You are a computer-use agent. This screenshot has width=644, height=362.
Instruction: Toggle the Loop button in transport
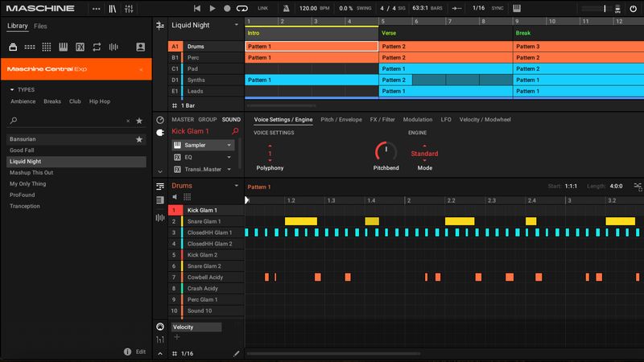click(x=242, y=8)
